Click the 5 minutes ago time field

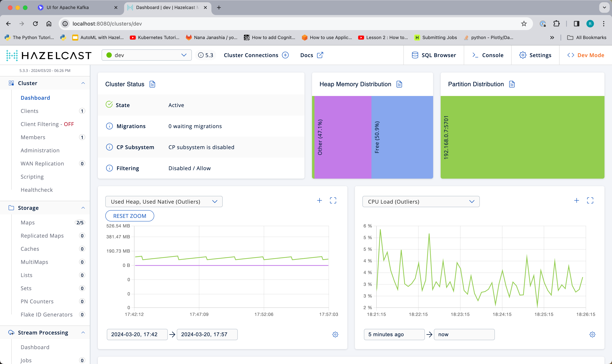394,334
